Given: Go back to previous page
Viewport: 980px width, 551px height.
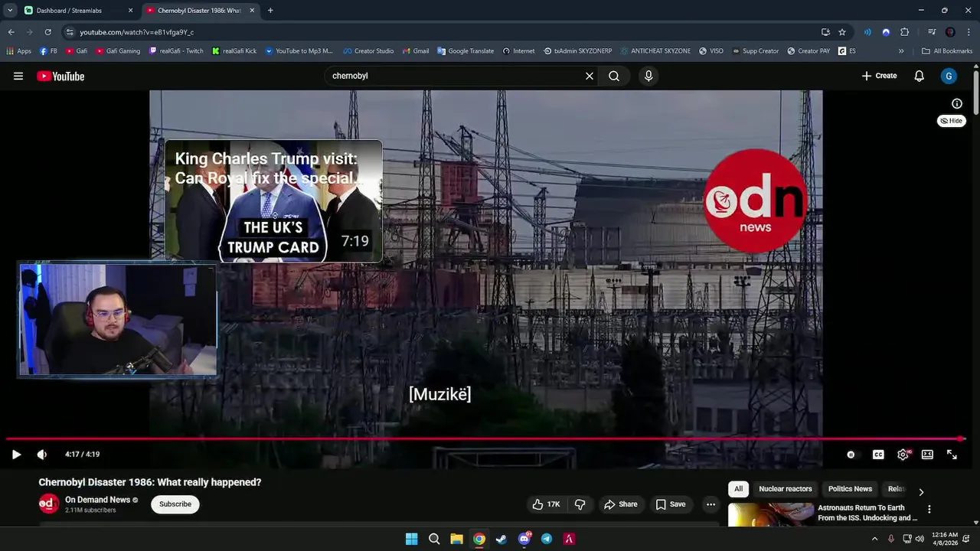Looking at the screenshot, I should pos(11,32).
